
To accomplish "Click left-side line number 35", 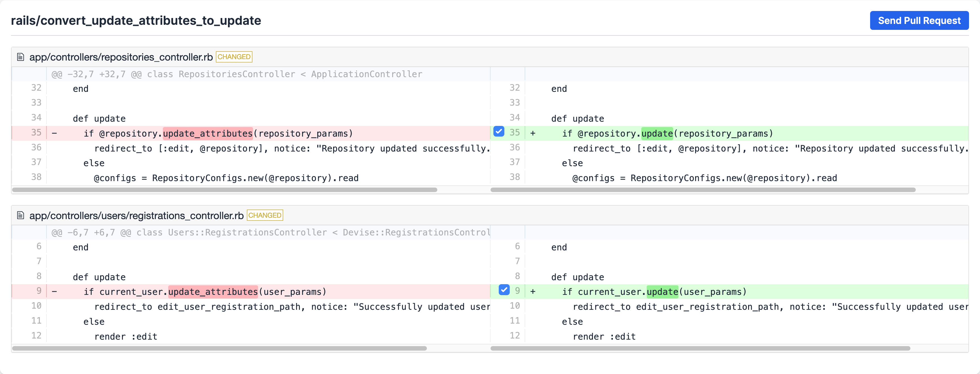I will (36, 133).
